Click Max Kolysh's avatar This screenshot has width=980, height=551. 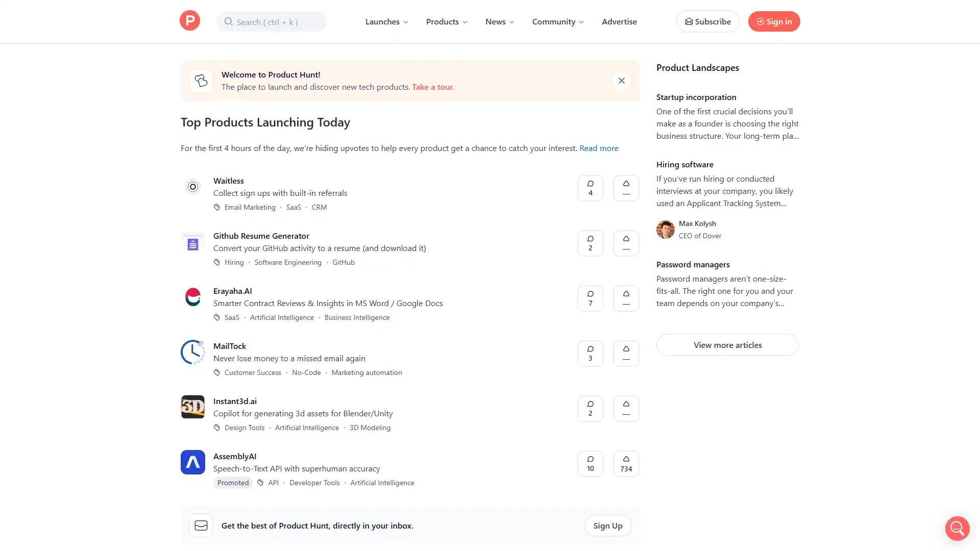coord(666,230)
